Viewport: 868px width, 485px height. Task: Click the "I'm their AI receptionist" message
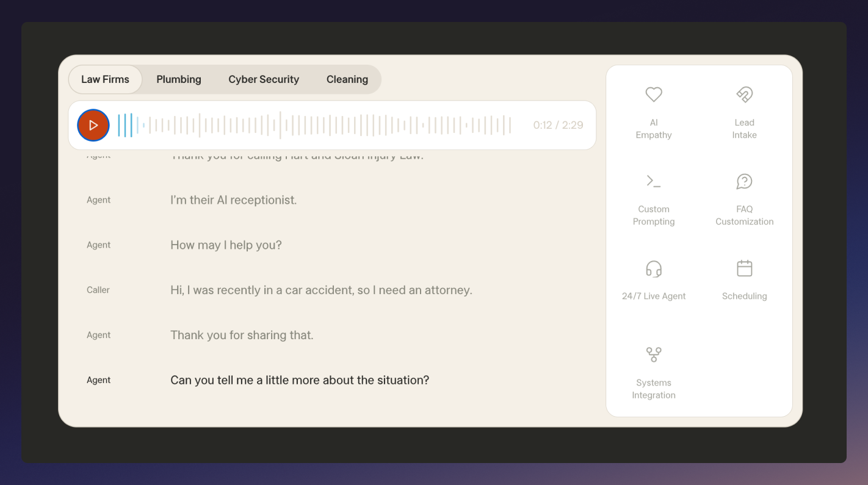tap(233, 199)
